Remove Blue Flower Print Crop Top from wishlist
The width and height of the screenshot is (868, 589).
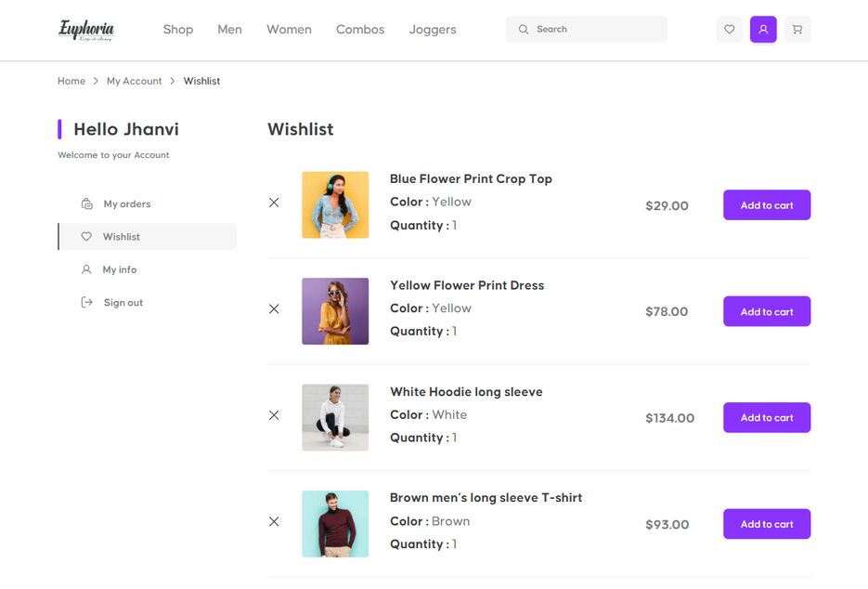pyautogui.click(x=274, y=203)
